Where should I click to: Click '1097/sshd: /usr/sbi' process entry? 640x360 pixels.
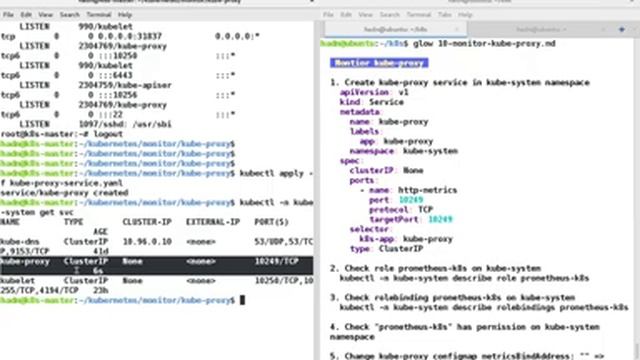click(125, 124)
